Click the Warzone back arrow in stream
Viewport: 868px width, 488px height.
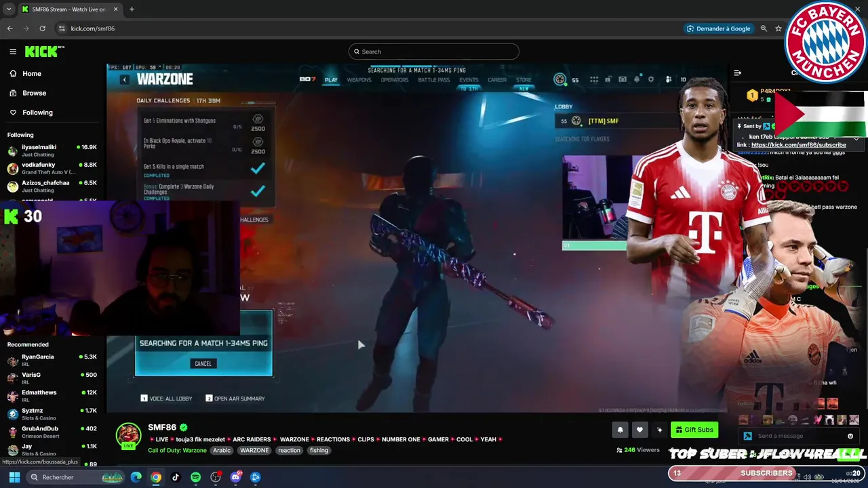[124, 79]
